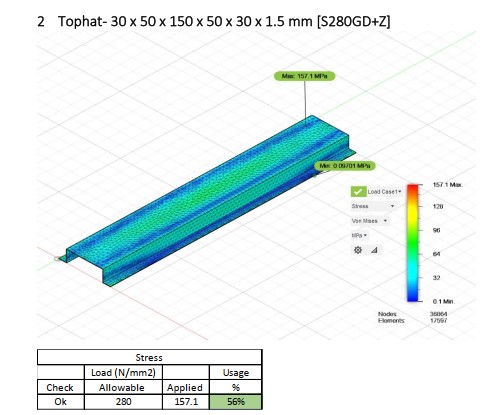The height and width of the screenshot is (415, 502).
Task: Click the Min: 0.09701 MPa callout label
Action: [x=345, y=166]
